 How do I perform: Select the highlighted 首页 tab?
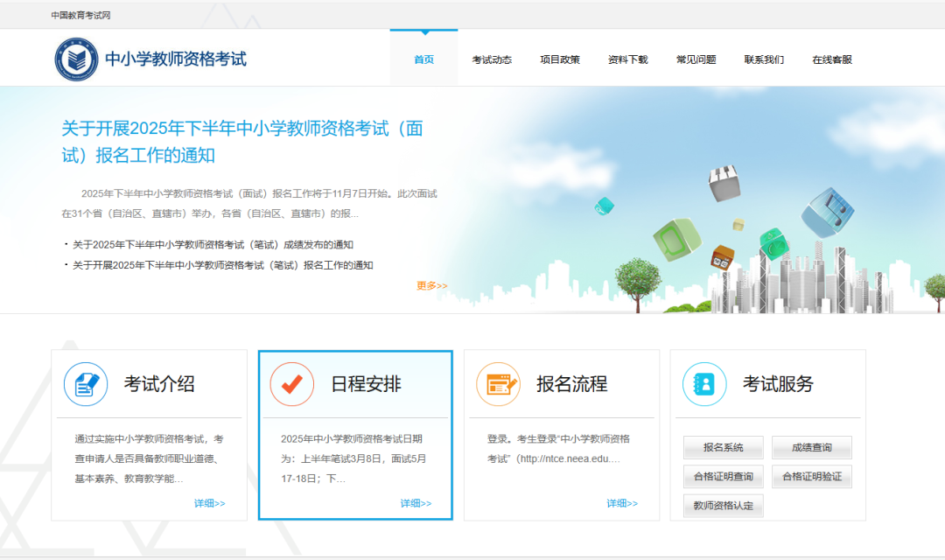[423, 59]
